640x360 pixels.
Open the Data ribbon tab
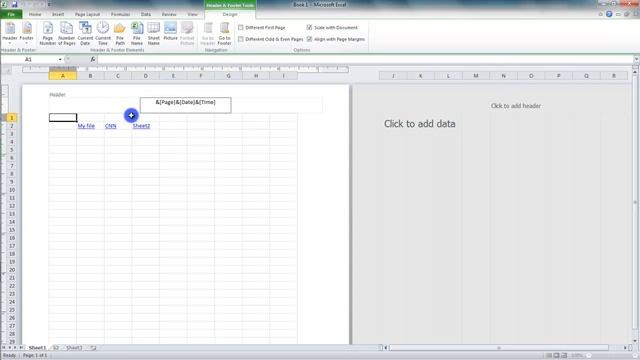pos(146,14)
